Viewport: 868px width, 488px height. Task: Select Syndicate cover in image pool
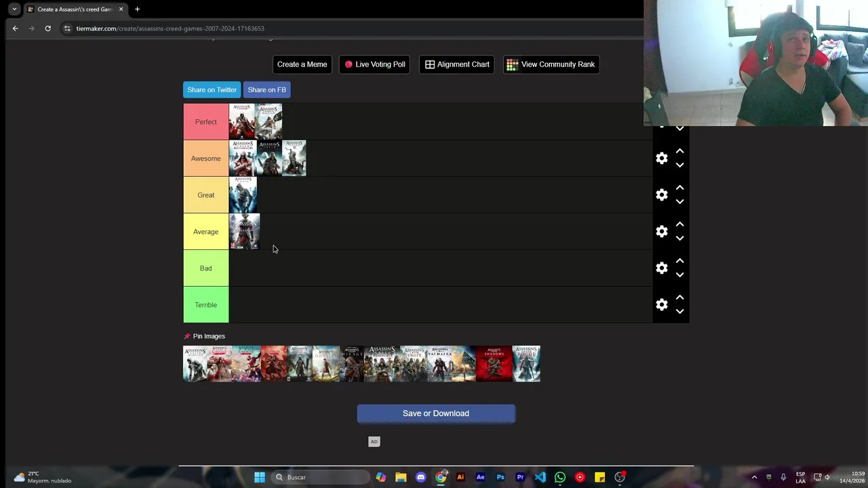(382, 364)
